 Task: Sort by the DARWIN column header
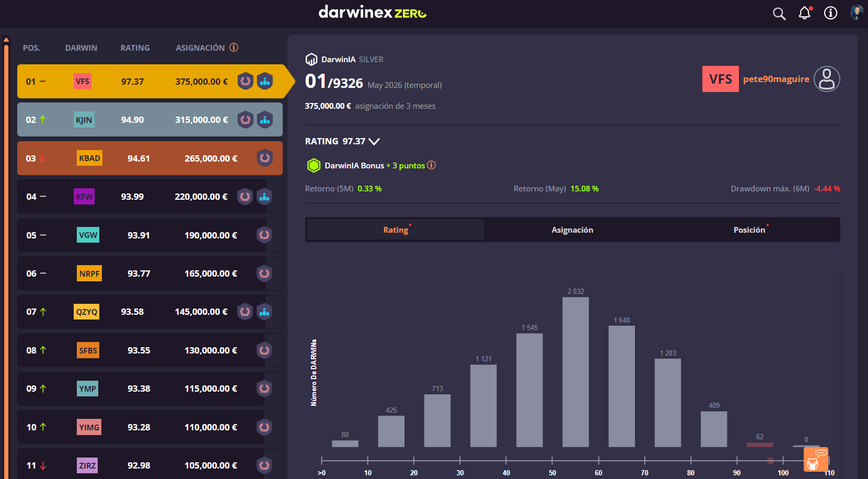click(81, 48)
